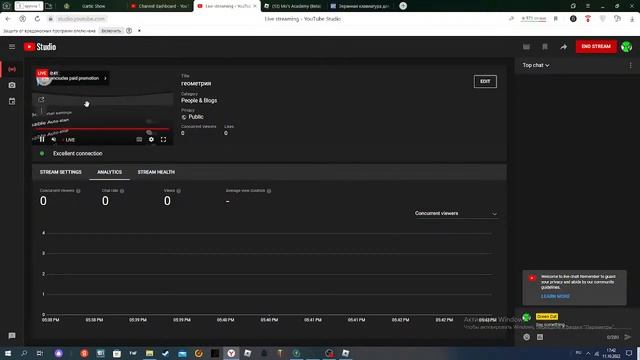Open the Concurrent viewers chart dropdown
The image size is (640, 360).
[456, 213]
